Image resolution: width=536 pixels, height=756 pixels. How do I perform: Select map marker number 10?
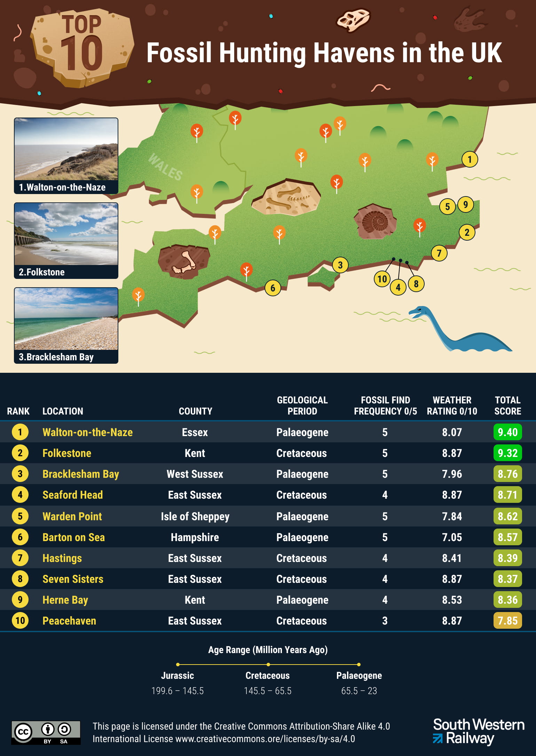[x=382, y=279]
